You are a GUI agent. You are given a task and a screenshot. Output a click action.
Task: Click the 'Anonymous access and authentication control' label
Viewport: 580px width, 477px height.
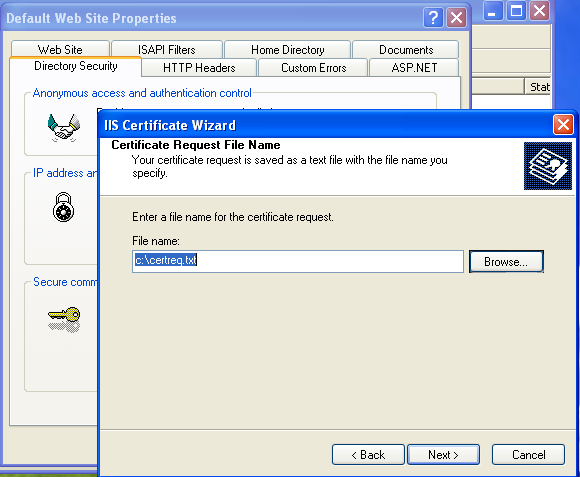[142, 93]
